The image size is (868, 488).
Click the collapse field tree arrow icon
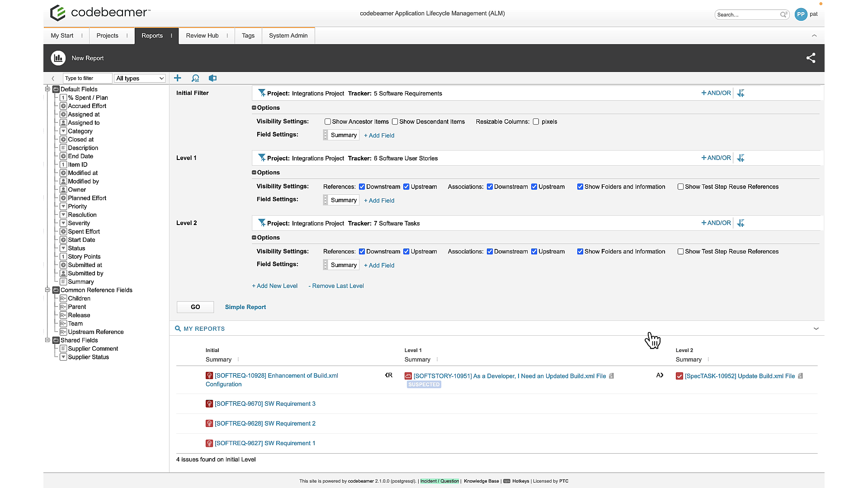pos(53,78)
